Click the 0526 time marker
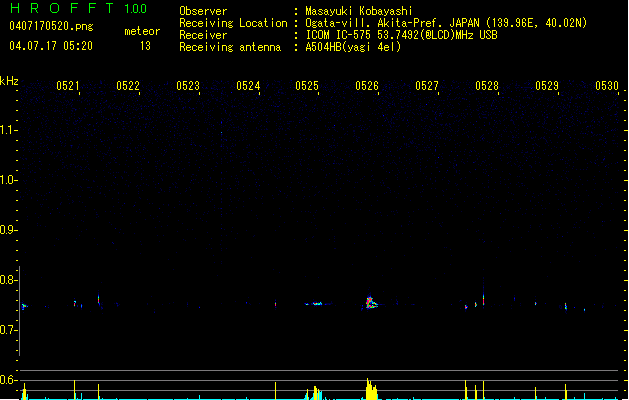This screenshot has width=629, height=400. [367, 86]
